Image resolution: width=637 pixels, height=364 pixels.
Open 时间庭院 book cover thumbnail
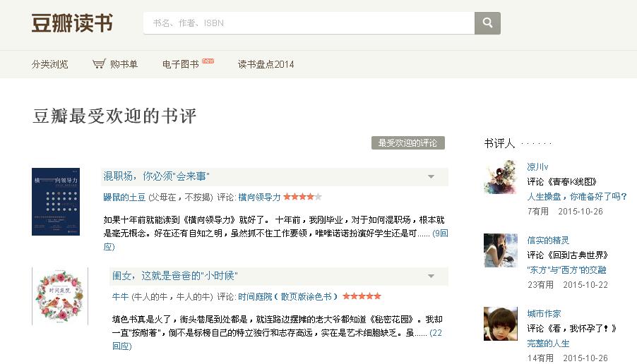60,296
